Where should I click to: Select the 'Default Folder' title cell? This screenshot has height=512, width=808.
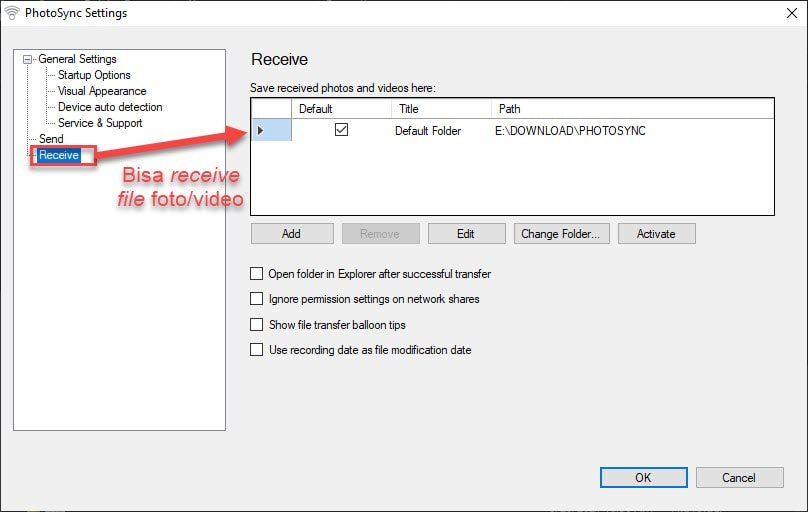(441, 130)
